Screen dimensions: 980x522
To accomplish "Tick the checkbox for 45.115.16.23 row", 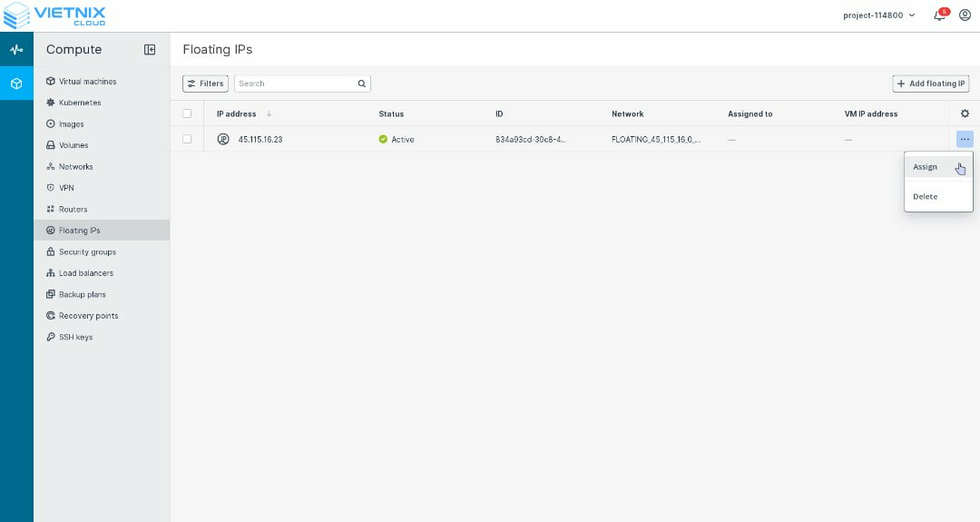I will (187, 139).
